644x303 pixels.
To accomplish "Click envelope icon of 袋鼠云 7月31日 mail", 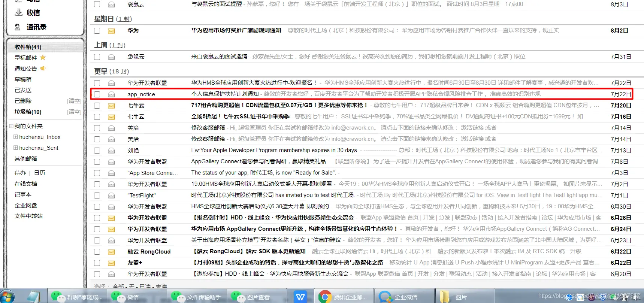I will 111,57.
